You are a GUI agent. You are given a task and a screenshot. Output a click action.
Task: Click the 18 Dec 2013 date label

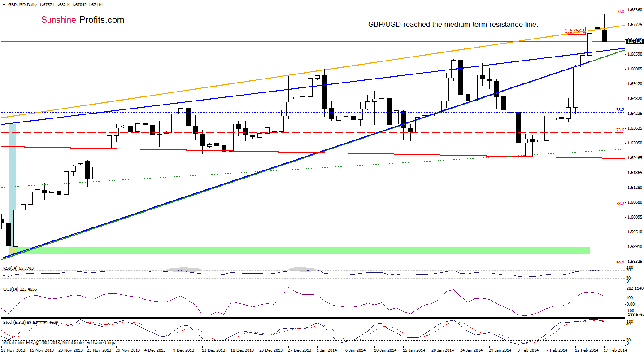(242, 350)
